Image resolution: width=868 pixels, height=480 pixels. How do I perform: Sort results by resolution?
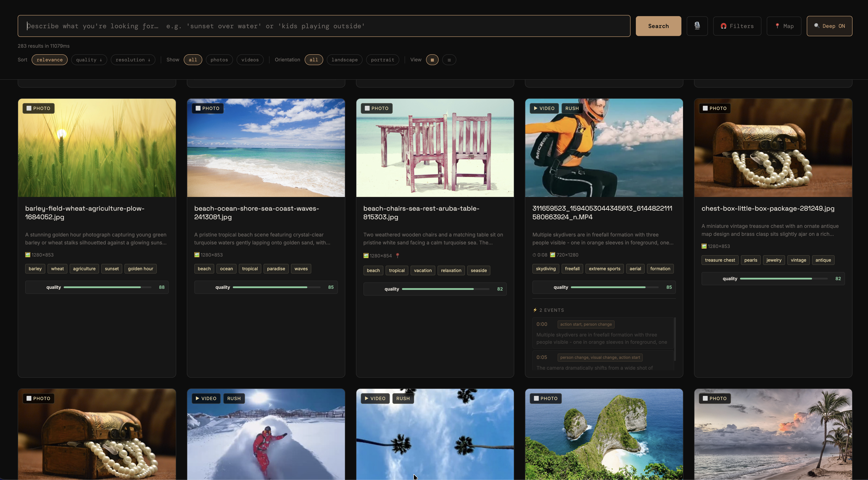pos(133,60)
